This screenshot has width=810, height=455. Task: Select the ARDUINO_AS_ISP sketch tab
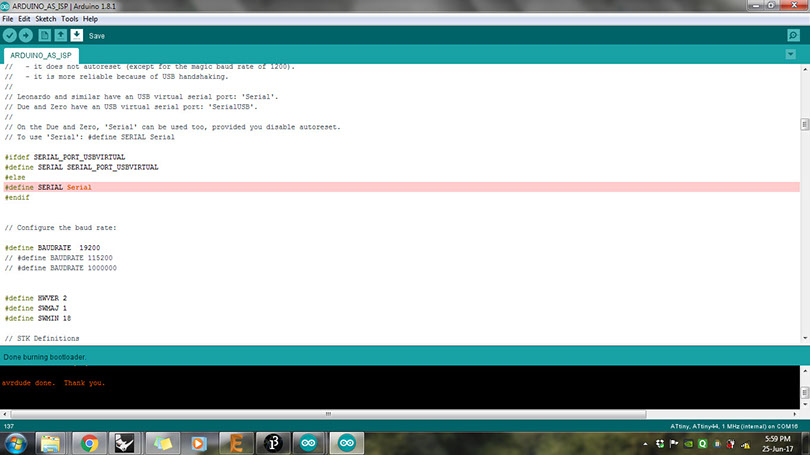[41, 55]
